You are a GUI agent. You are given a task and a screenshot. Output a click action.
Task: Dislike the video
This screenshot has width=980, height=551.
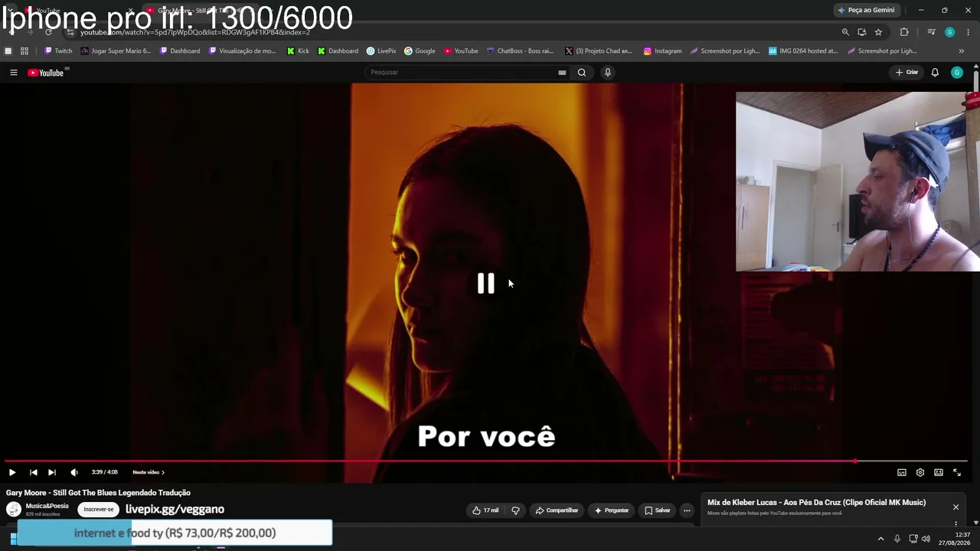click(515, 510)
